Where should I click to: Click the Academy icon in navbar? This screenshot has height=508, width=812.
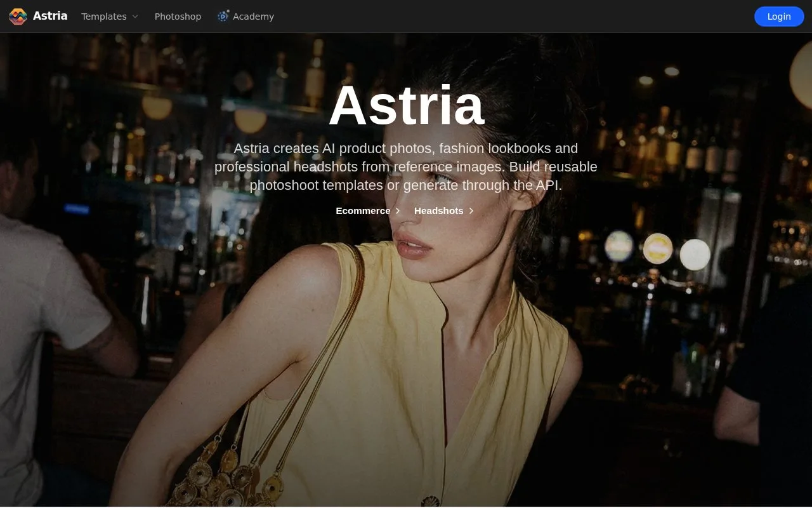tap(223, 16)
